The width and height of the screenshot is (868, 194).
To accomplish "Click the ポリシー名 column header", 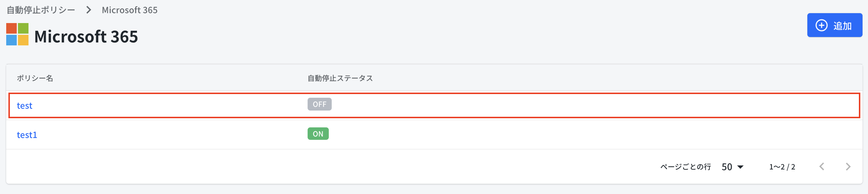I will 35,78.
